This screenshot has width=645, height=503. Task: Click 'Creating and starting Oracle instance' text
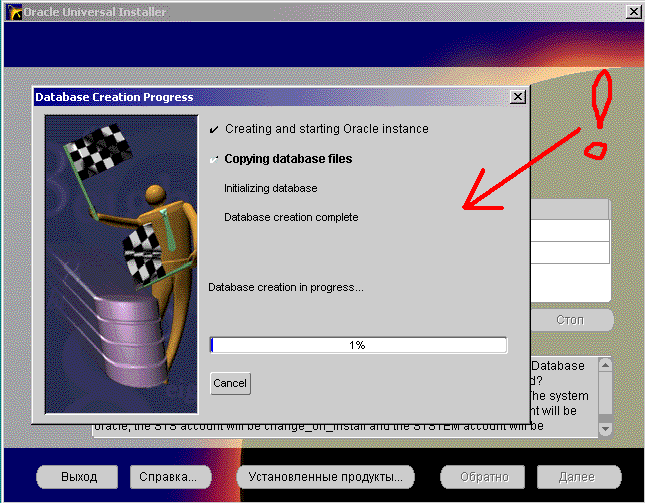327,129
